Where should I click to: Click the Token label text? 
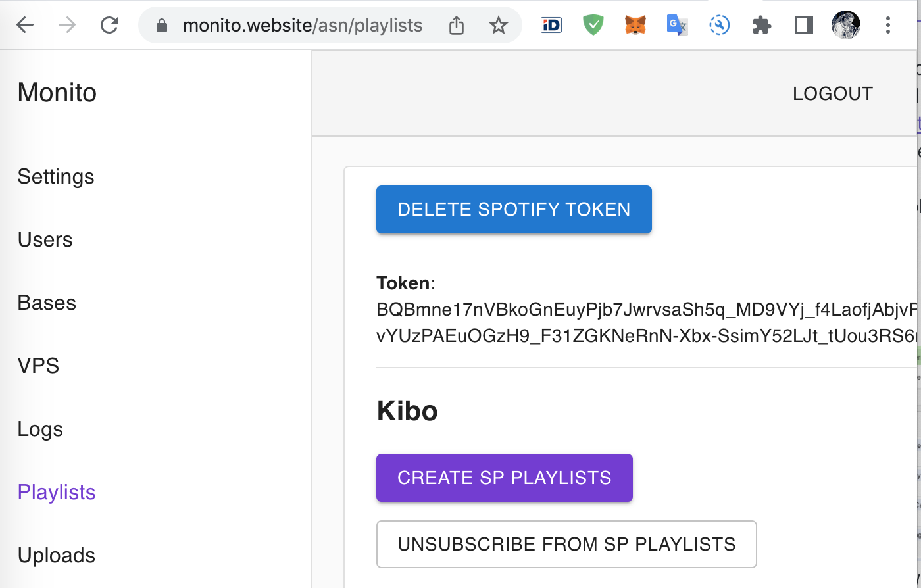[403, 283]
